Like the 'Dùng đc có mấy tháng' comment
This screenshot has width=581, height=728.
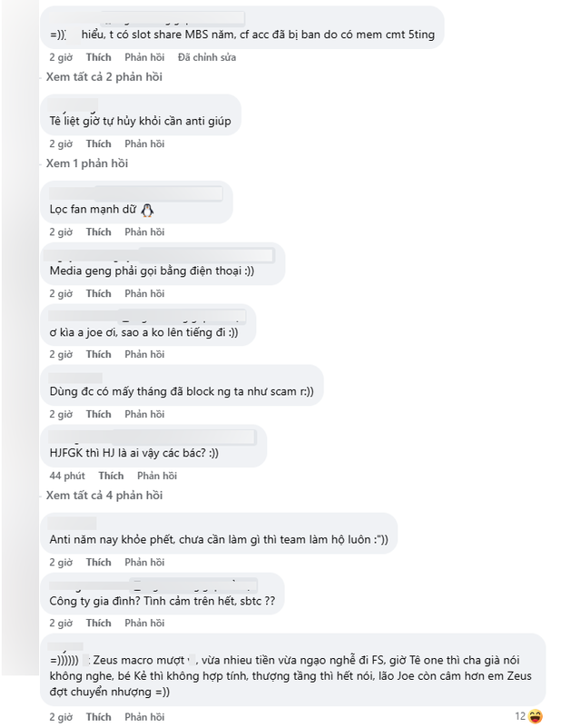tap(98, 415)
